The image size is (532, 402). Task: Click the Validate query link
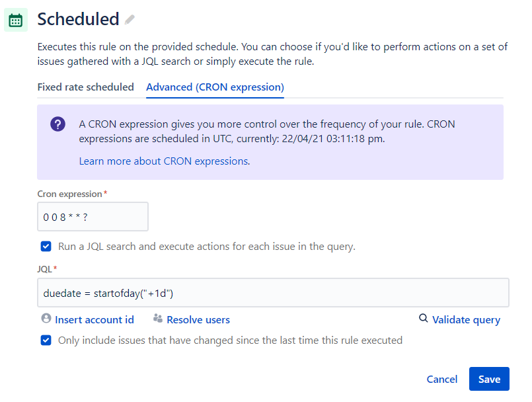466,320
